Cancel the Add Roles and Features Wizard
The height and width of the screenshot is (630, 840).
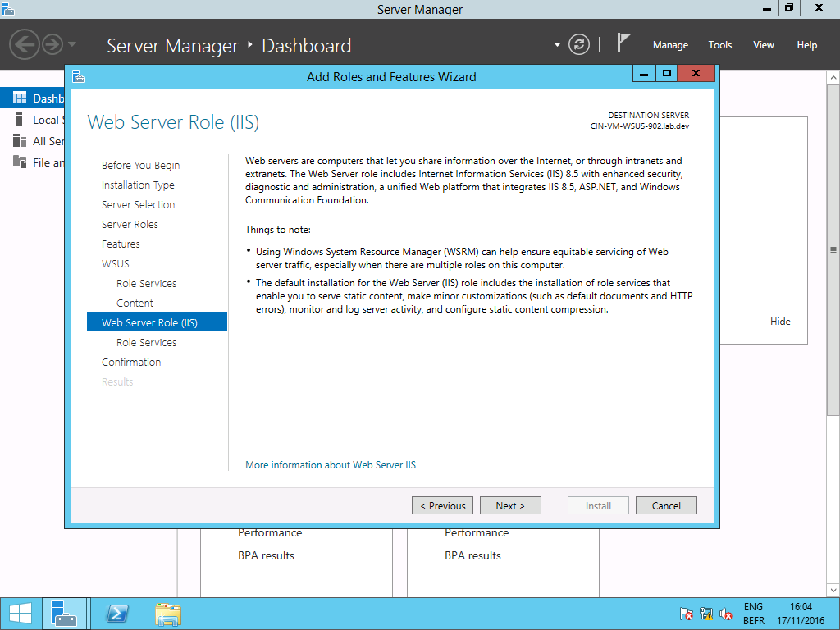point(666,505)
